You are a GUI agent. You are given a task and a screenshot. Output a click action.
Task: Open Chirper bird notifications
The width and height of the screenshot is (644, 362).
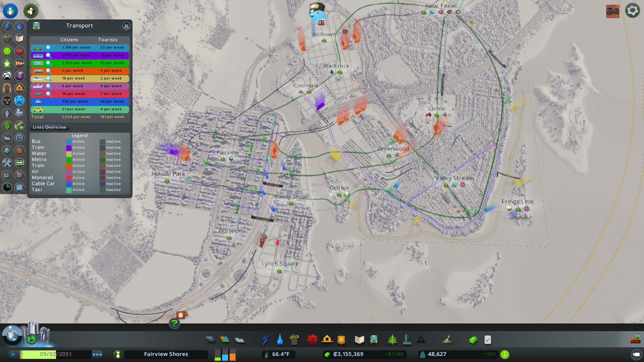pos(317,13)
